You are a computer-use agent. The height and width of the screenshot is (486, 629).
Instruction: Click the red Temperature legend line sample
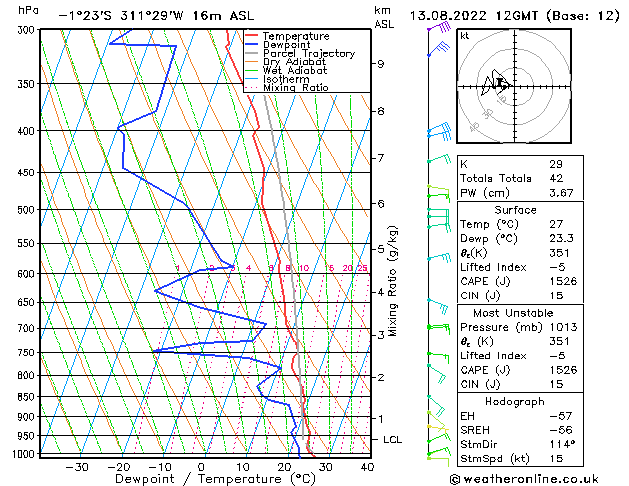[251, 36]
